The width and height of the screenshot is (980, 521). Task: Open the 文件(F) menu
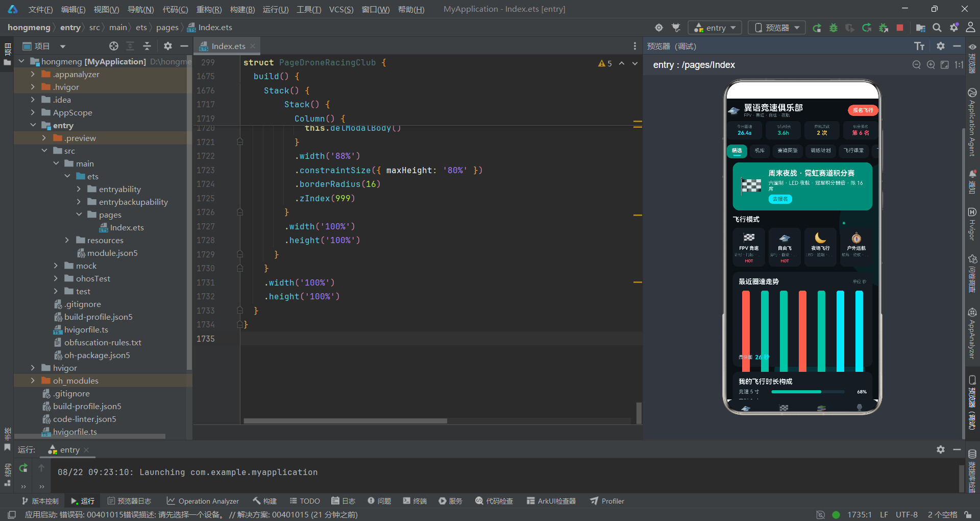pyautogui.click(x=40, y=9)
